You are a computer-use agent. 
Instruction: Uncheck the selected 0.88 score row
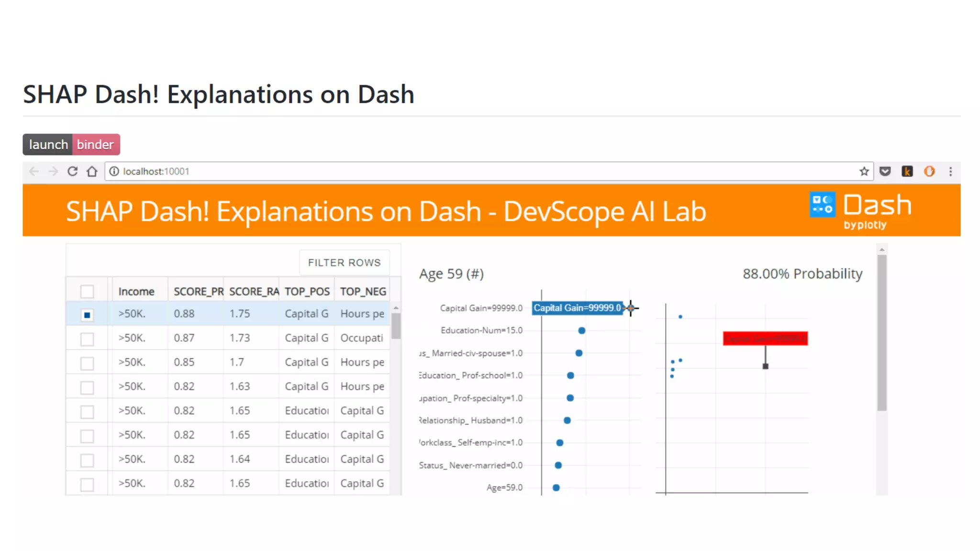coord(87,315)
